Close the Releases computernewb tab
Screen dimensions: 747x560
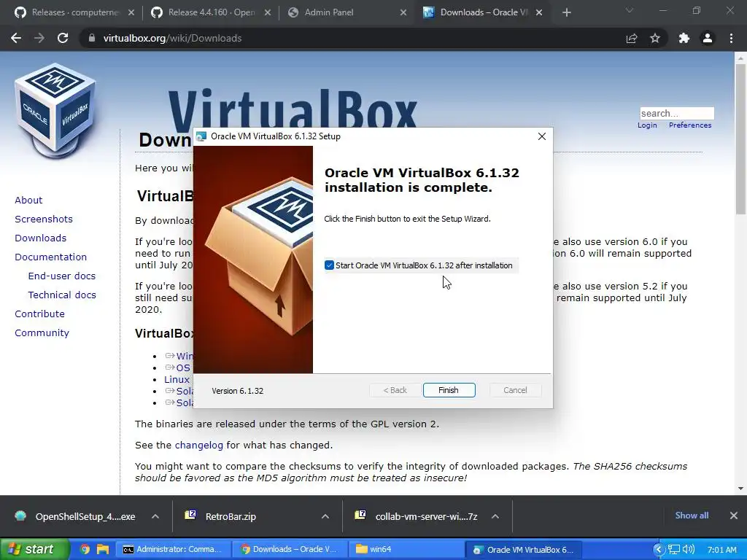coord(131,12)
